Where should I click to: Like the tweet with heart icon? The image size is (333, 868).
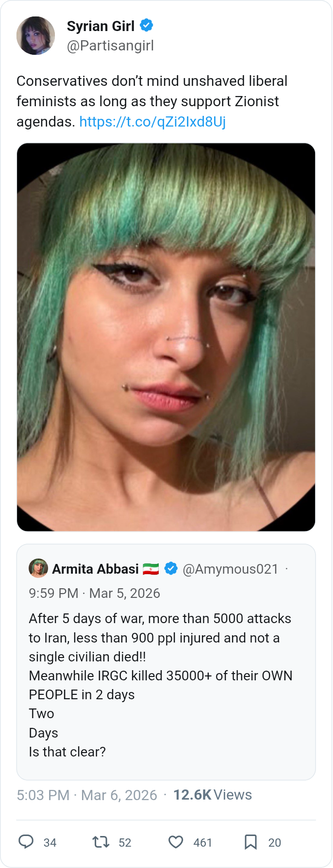176,842
